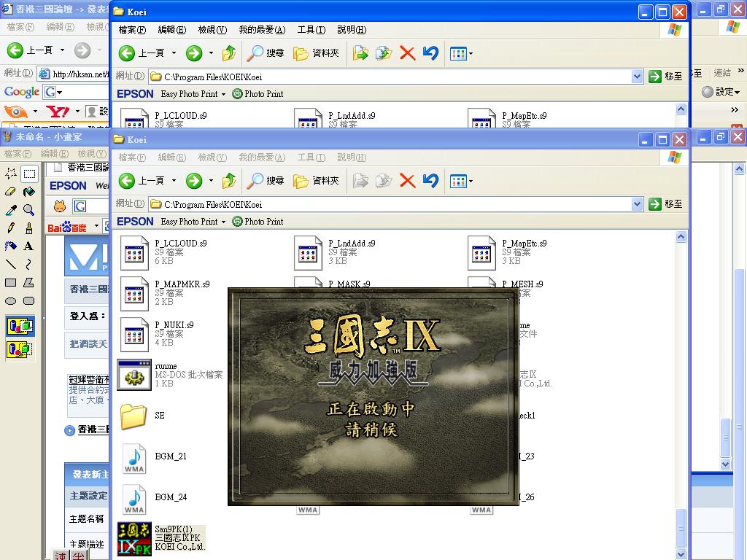Click Copy To folder icon in back Koei window

click(384, 53)
